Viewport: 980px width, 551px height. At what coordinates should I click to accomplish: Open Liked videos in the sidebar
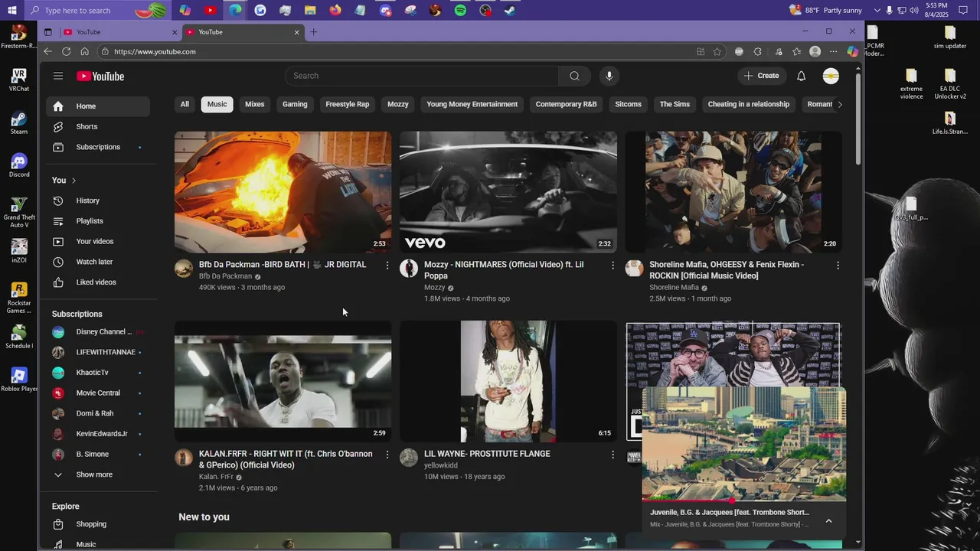(x=98, y=282)
